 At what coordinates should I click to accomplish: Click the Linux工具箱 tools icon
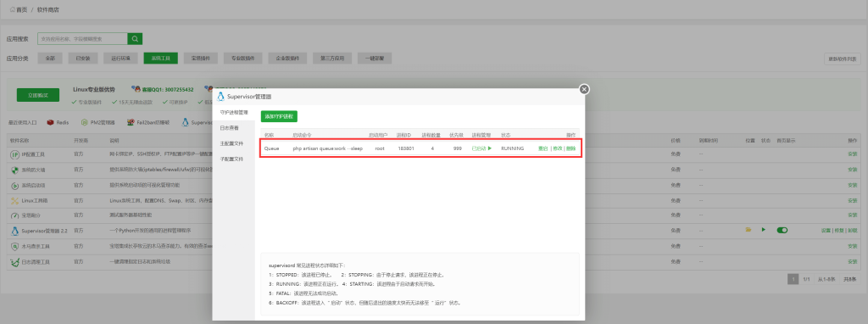[14, 200]
